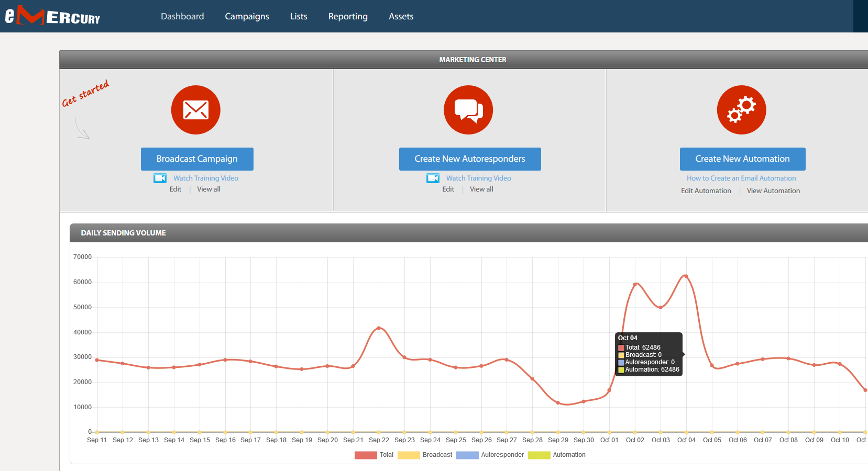
Task: Click video camera icon under Autoresponders
Action: [433, 178]
